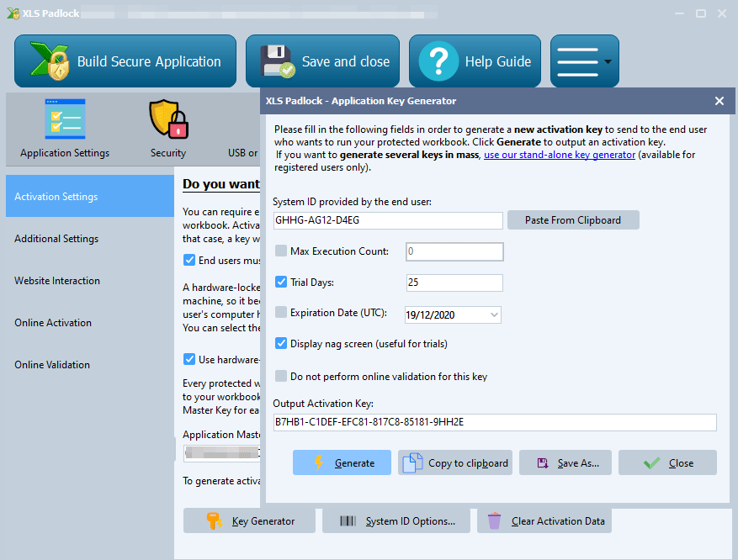The height and width of the screenshot is (560, 738).
Task: Click the Security shield icon
Action: point(167,118)
